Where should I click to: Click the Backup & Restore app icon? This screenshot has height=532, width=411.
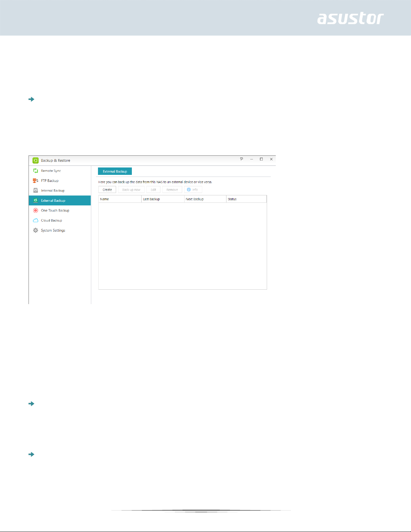tap(36, 160)
